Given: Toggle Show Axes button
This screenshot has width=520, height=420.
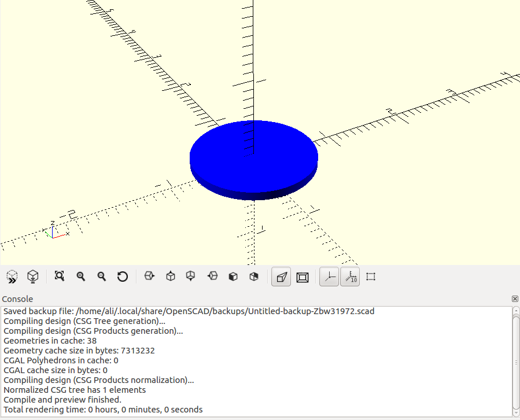Looking at the screenshot, I should [329, 277].
